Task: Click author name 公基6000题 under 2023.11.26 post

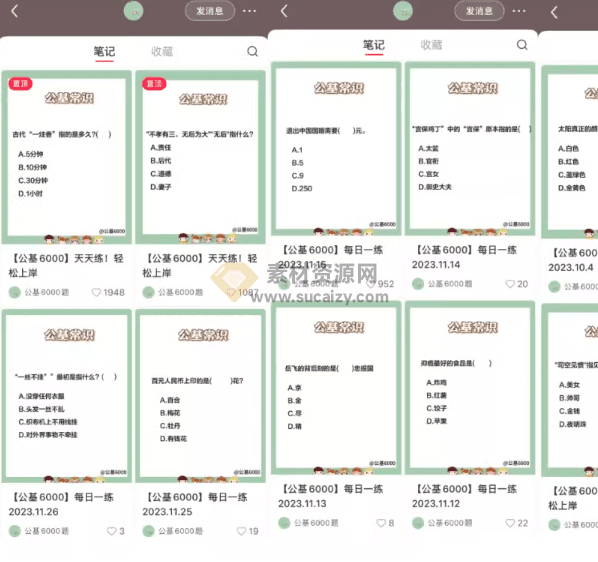Action: pos(47,531)
